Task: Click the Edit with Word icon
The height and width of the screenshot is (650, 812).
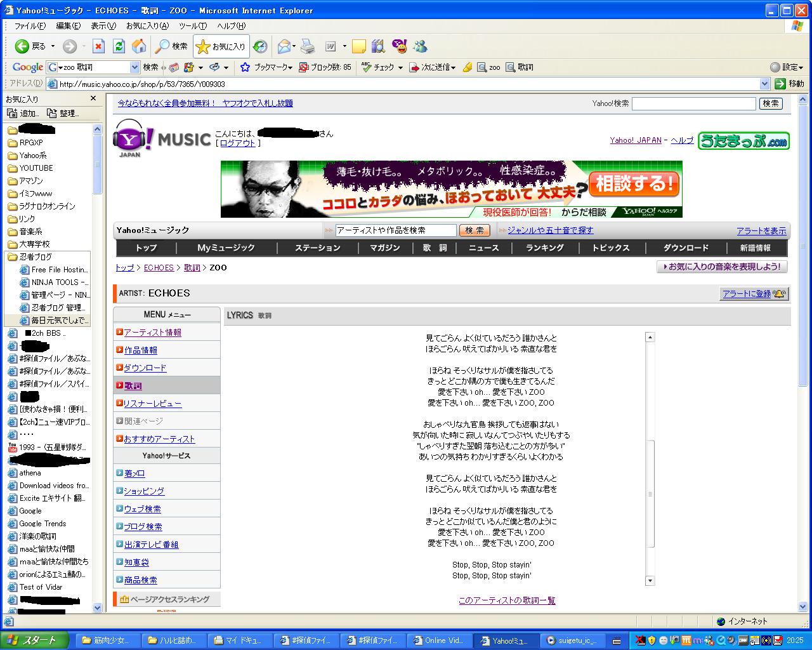Action: pyautogui.click(x=331, y=46)
